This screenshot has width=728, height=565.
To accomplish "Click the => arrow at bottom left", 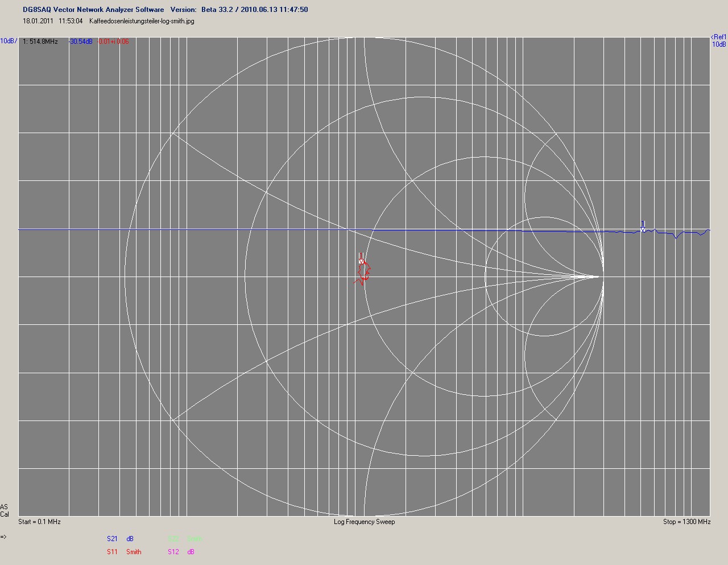I will click(3, 537).
